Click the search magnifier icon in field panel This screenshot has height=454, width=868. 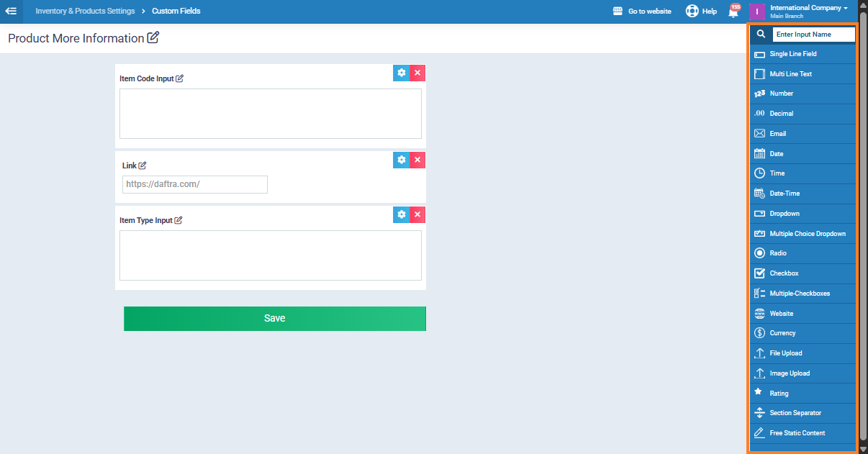761,34
